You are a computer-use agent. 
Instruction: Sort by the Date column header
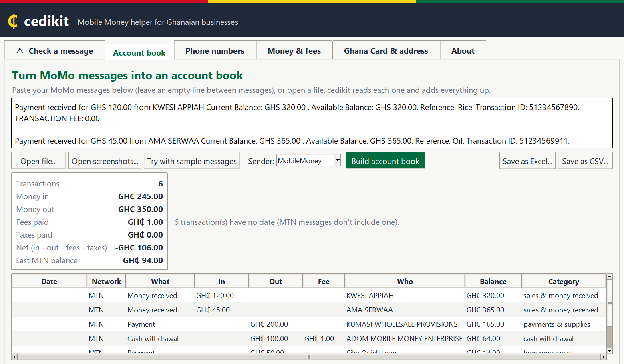click(49, 281)
